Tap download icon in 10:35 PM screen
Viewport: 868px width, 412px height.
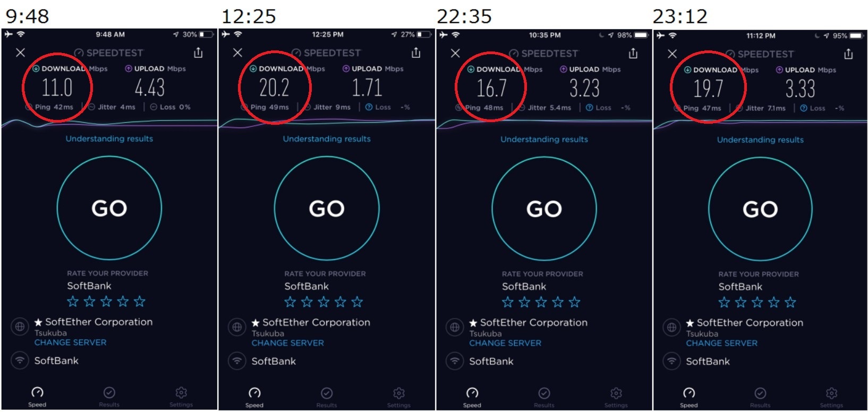(471, 70)
